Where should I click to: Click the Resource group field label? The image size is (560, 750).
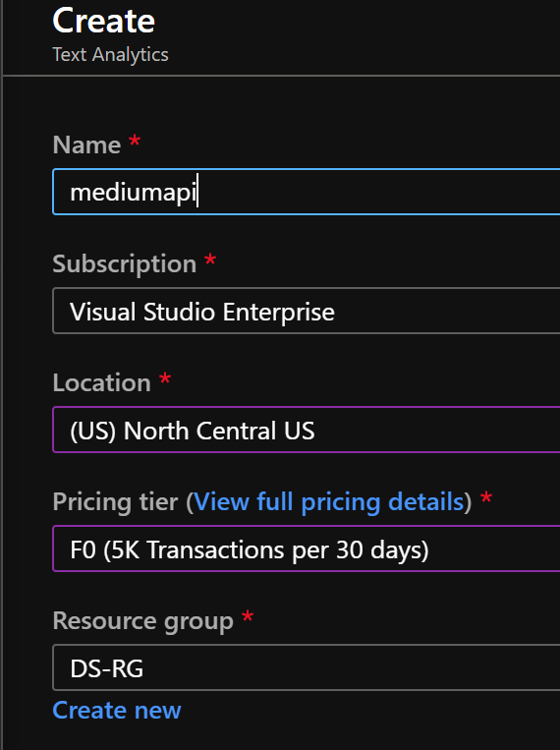pos(143,621)
